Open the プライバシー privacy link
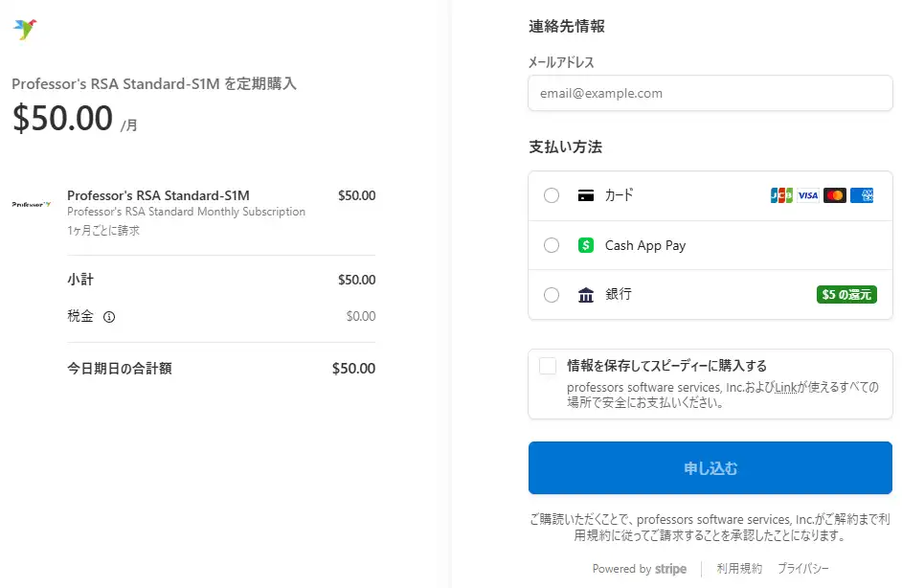This screenshot has height=588, width=902. click(x=802, y=569)
